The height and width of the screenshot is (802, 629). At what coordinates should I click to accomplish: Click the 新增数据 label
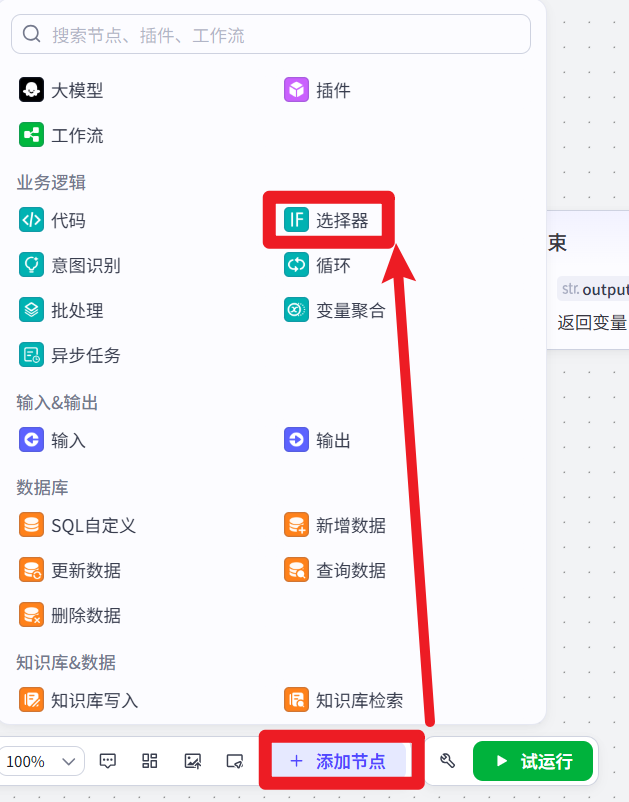tap(351, 525)
